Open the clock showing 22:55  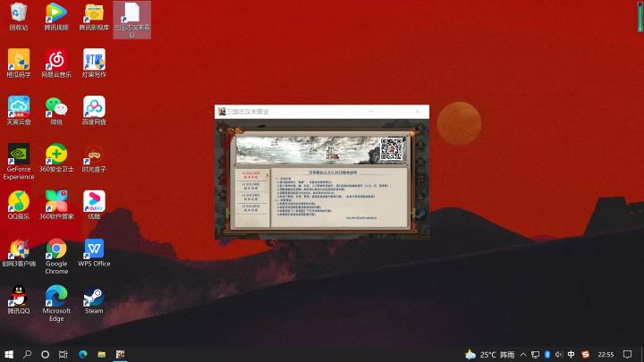tap(606, 355)
